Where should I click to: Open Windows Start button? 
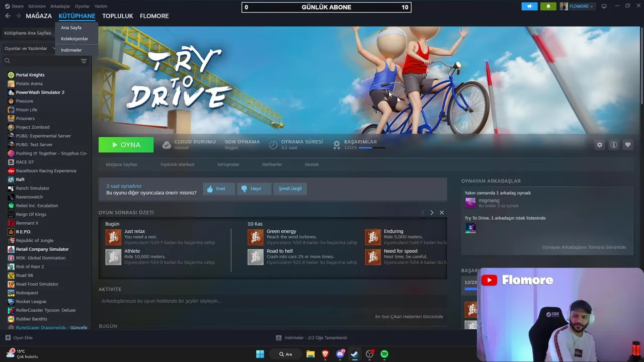pyautogui.click(x=260, y=354)
